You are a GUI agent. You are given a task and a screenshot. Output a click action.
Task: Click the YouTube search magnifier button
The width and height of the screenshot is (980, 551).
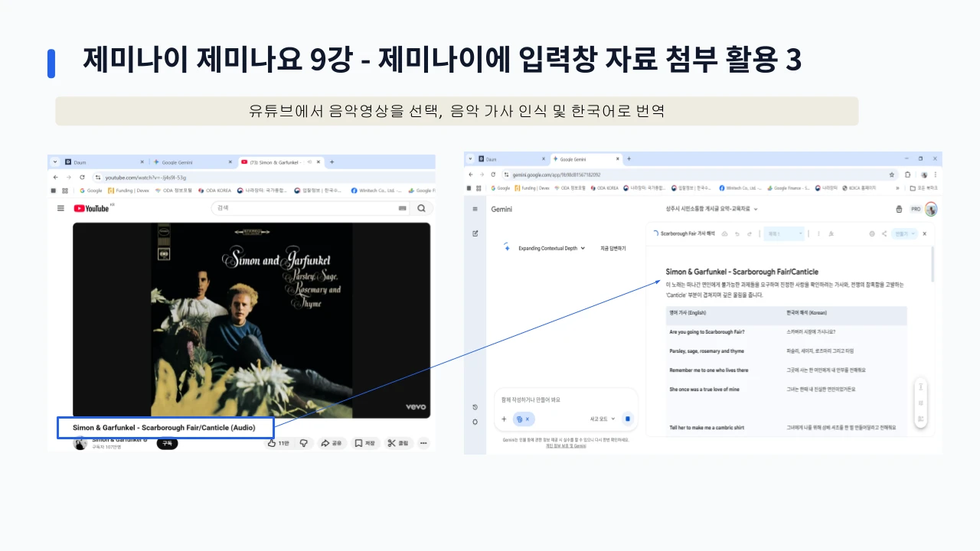421,208
